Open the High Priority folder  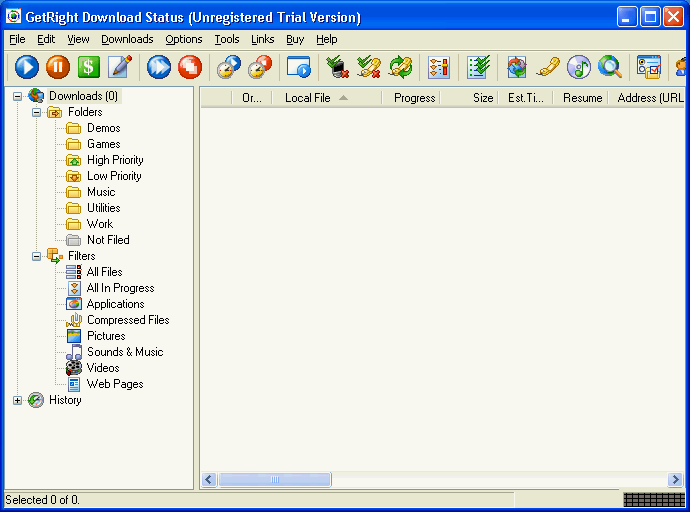coord(115,160)
